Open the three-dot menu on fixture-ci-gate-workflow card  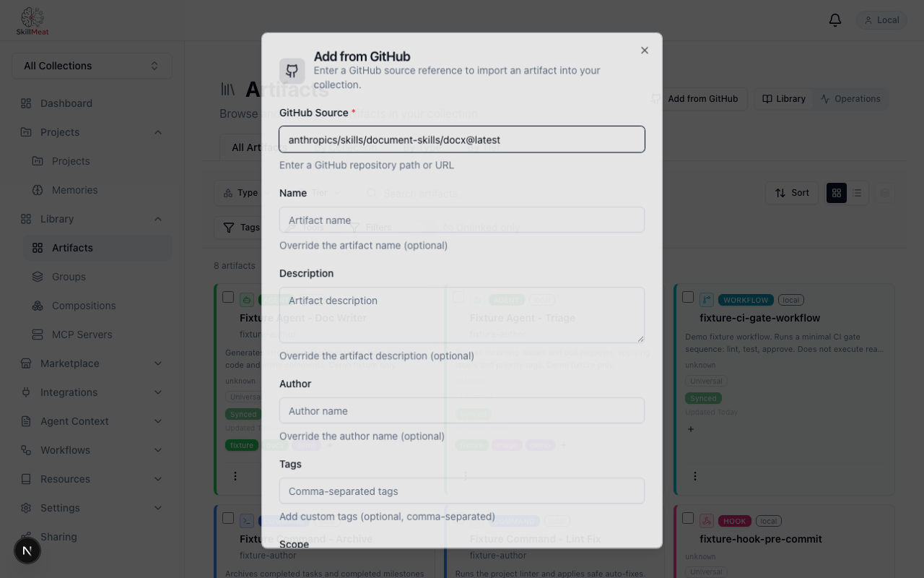pyautogui.click(x=695, y=476)
